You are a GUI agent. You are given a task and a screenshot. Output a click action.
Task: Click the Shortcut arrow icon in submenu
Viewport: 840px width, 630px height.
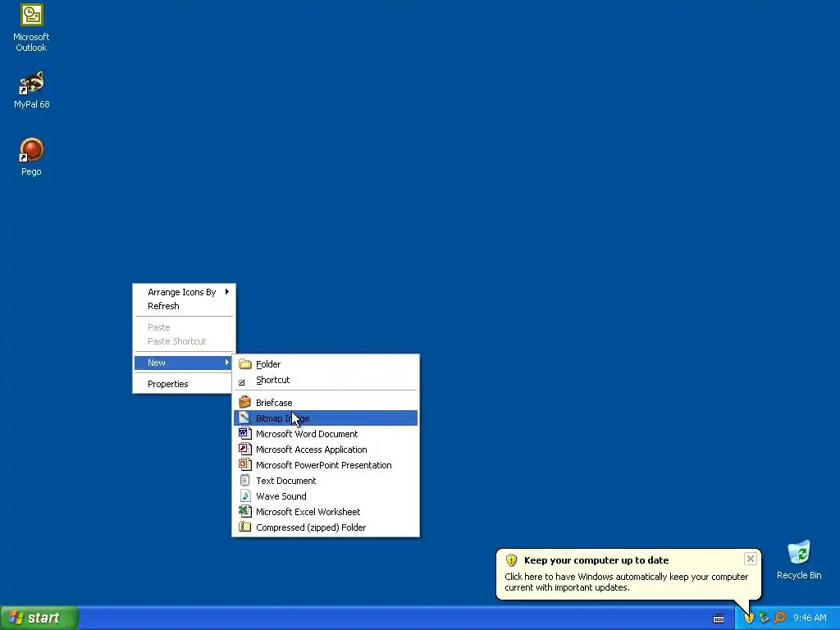[x=242, y=382]
